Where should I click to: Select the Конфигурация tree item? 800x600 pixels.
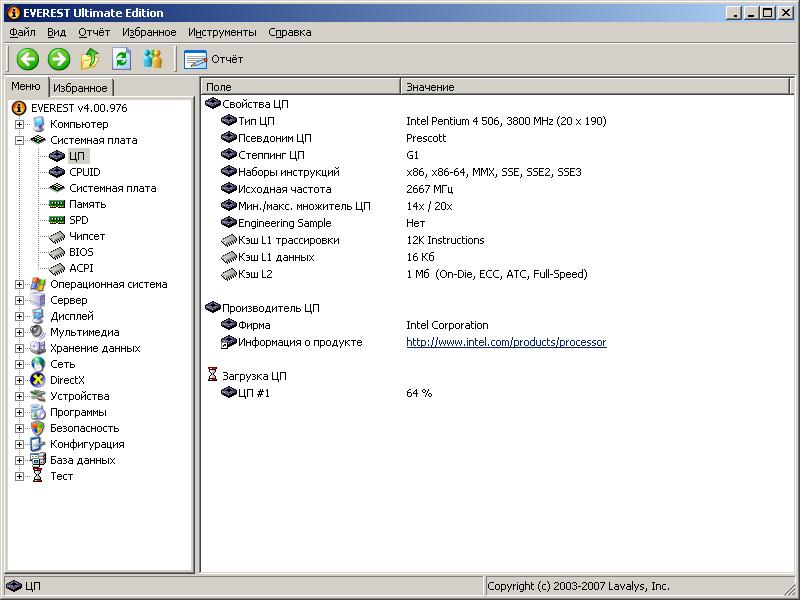[87, 444]
